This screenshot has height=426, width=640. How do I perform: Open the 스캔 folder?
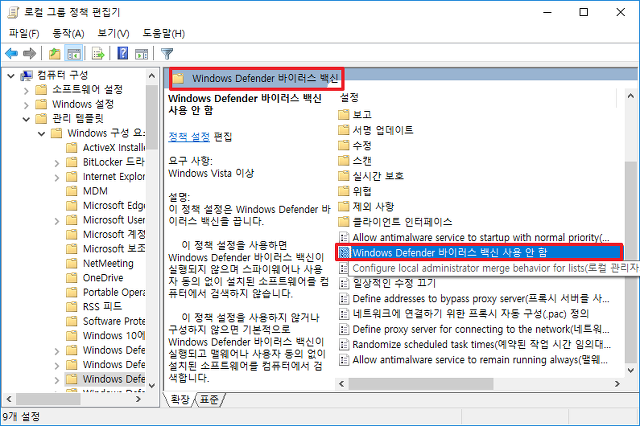(355, 161)
